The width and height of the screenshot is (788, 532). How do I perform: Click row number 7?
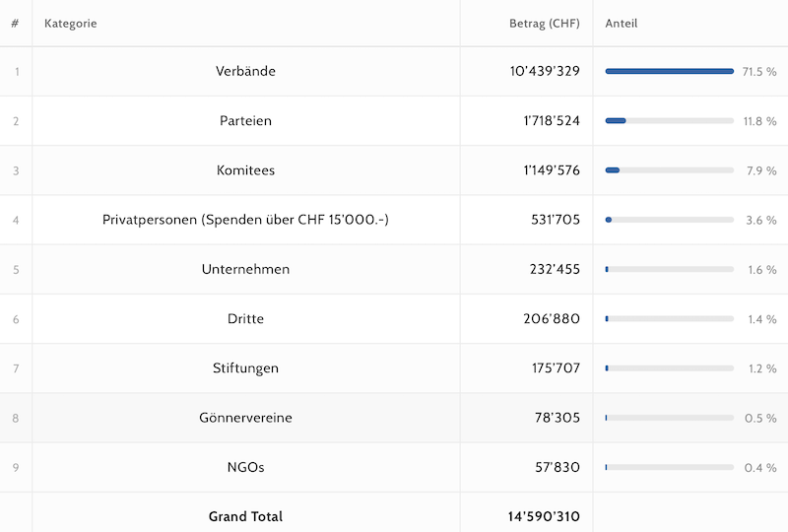tap(16, 368)
